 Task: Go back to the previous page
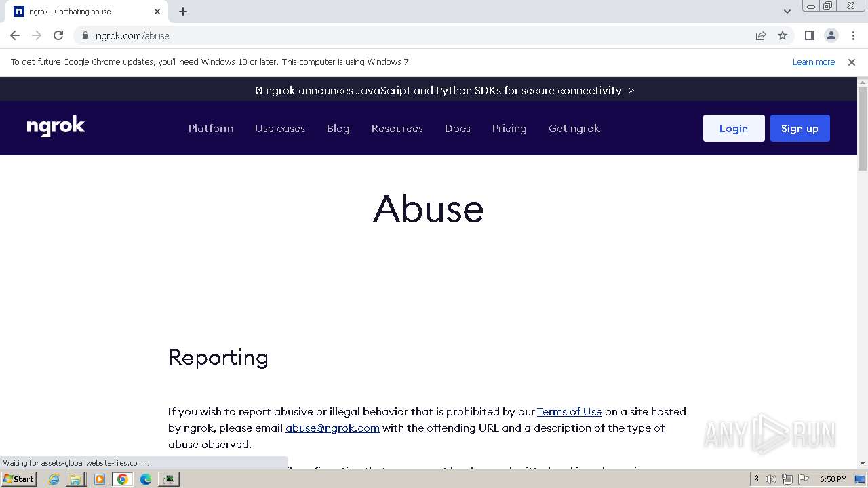tap(15, 35)
